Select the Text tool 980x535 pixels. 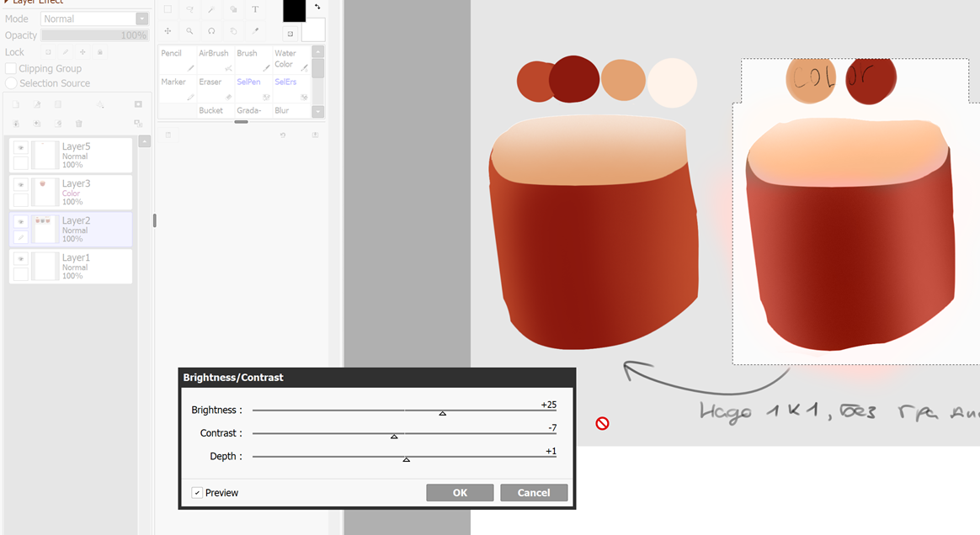(255, 9)
